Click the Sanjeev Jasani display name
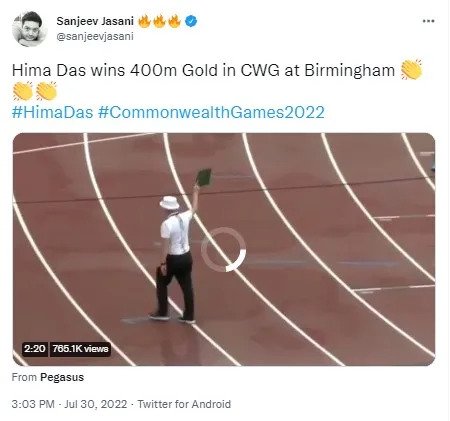 pyautogui.click(x=95, y=21)
